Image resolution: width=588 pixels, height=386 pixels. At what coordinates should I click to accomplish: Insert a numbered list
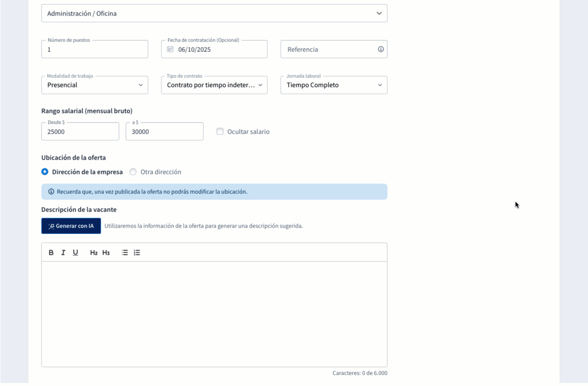point(137,253)
